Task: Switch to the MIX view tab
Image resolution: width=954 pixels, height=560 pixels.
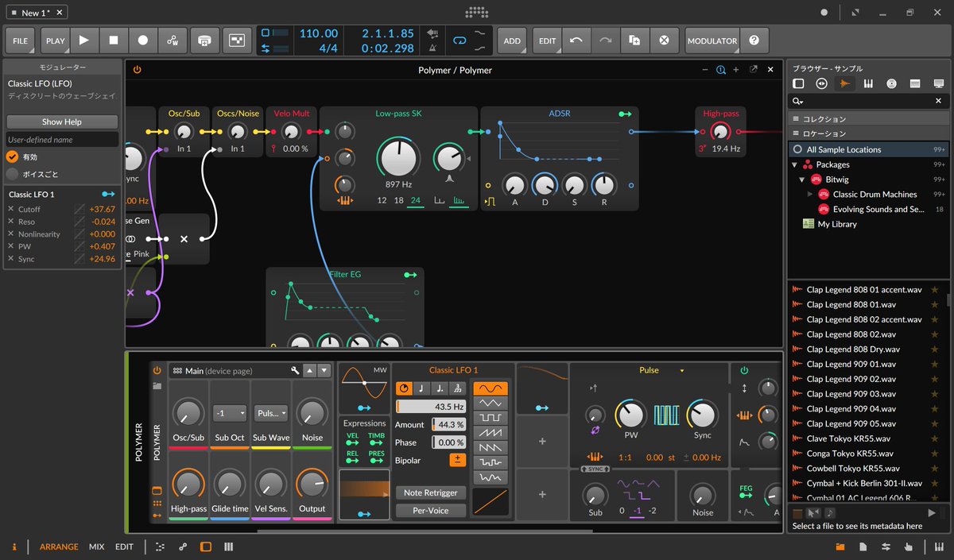Action: (x=96, y=546)
